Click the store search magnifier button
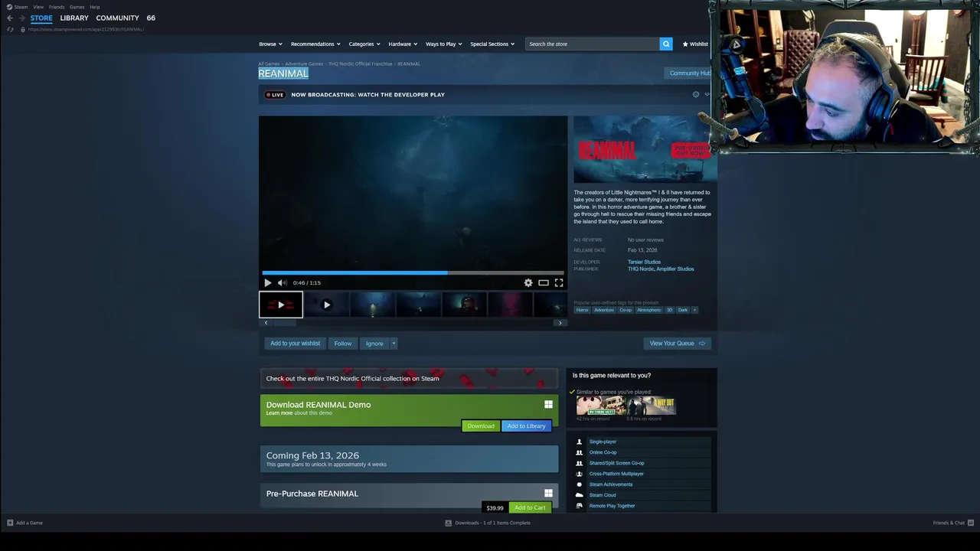The image size is (980, 551). point(666,44)
